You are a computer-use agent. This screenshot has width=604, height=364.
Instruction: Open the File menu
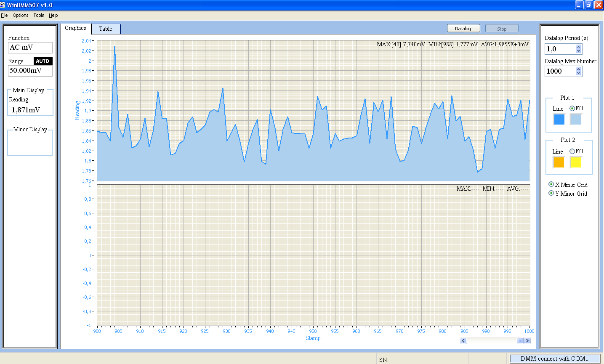(x=4, y=15)
